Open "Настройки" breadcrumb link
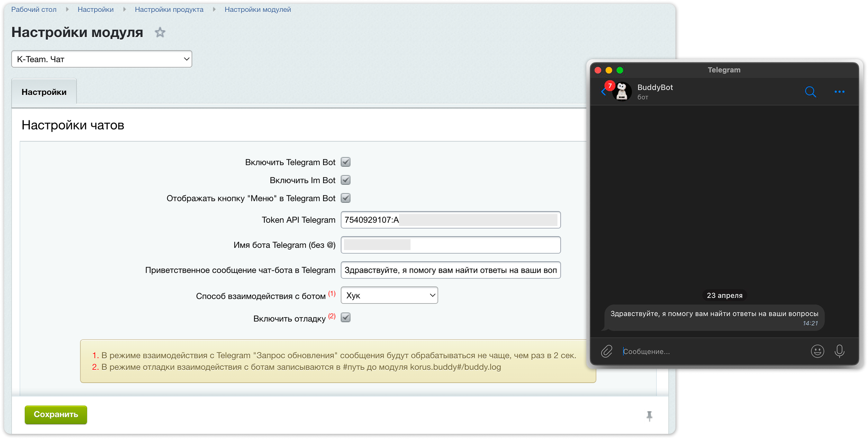The height and width of the screenshot is (439, 868). 95,9
